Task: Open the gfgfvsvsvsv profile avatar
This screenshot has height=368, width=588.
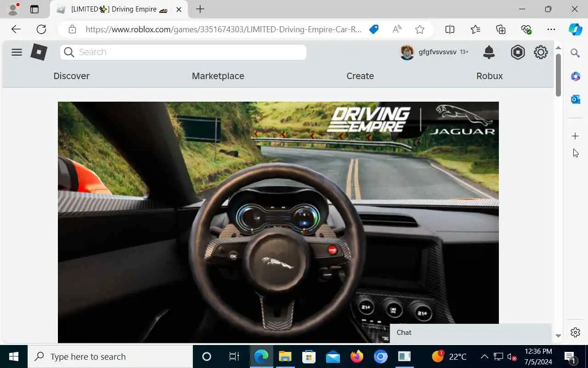Action: coord(407,52)
